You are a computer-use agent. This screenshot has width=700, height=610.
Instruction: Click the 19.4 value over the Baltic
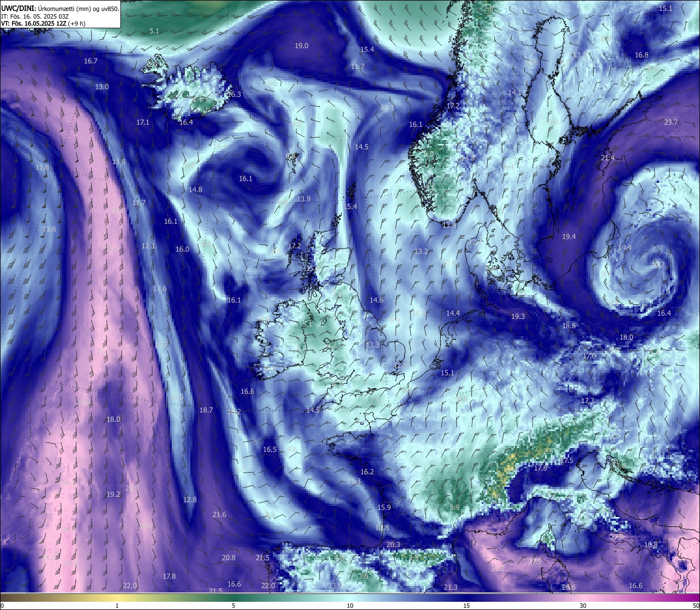569,237
